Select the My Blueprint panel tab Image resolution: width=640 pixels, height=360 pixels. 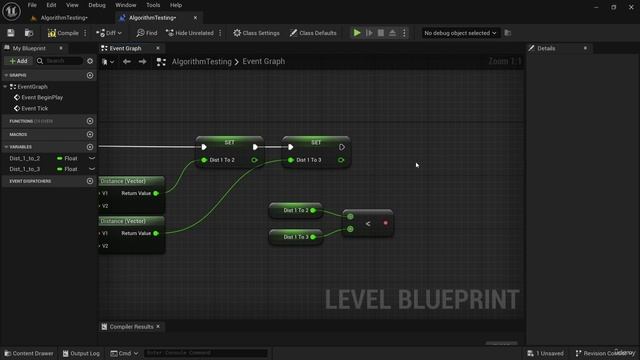point(29,48)
